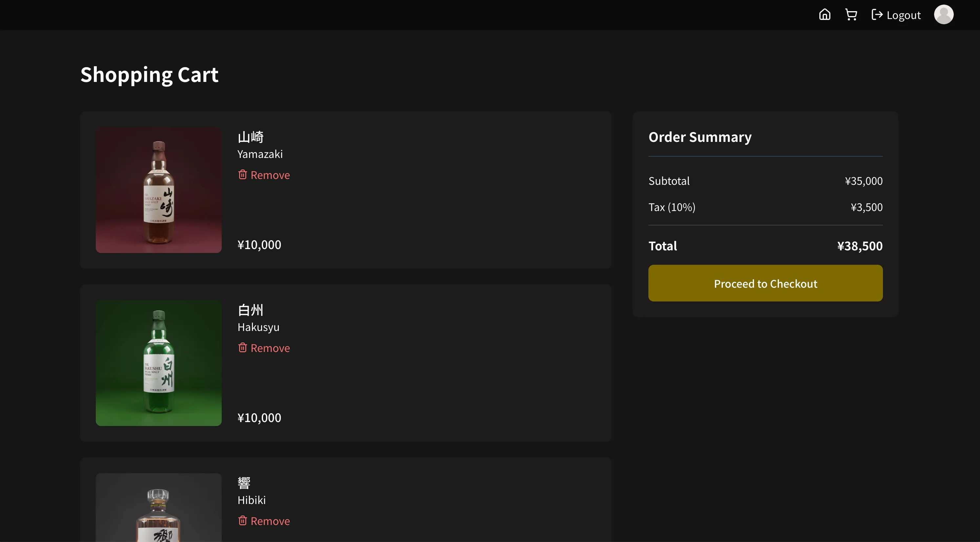Image resolution: width=980 pixels, height=542 pixels.
Task: Remove Hakusyu from the cart
Action: (x=270, y=348)
